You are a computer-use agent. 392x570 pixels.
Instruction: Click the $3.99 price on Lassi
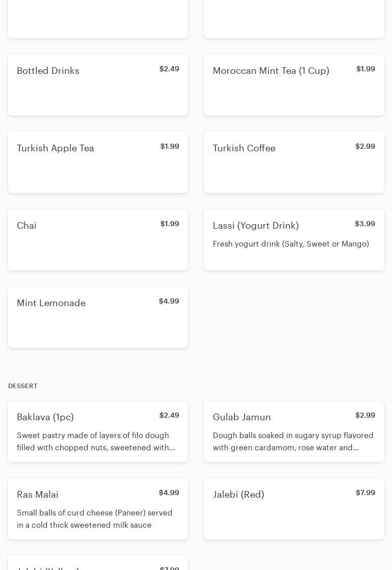(x=365, y=224)
